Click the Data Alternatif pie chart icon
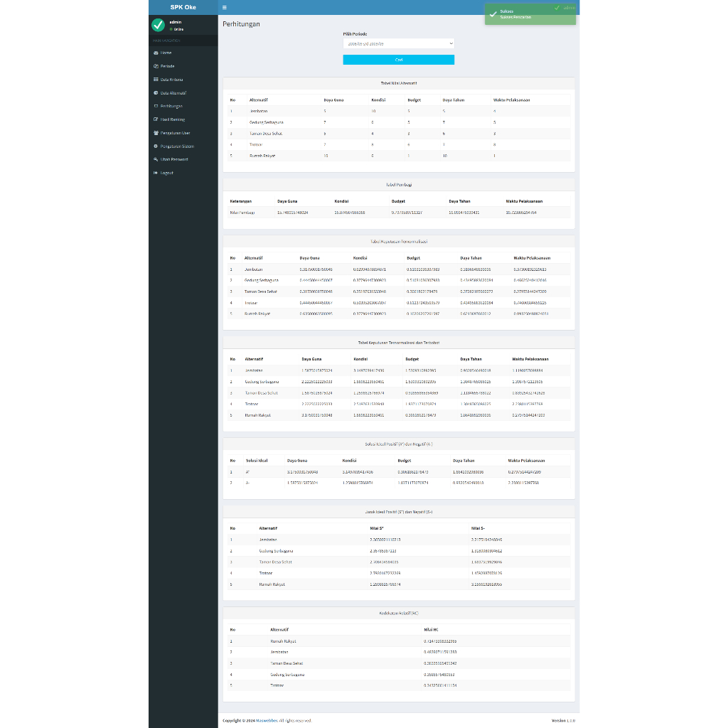This screenshot has height=728, width=728. click(156, 92)
